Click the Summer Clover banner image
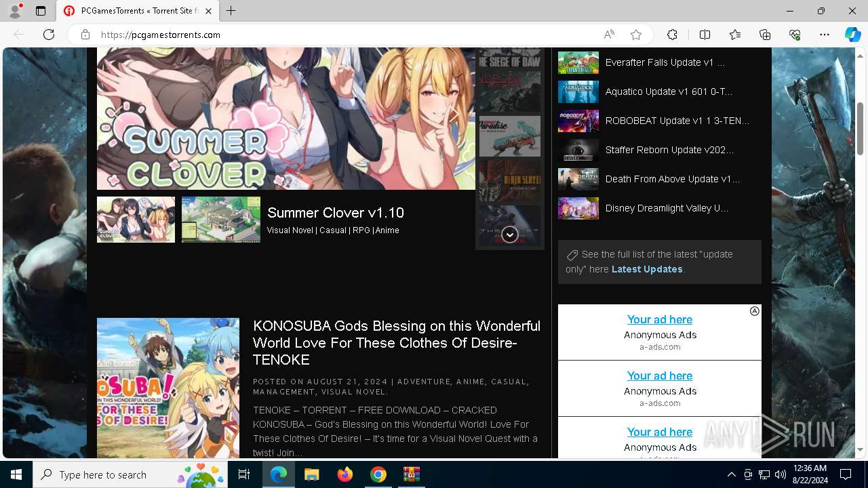Viewport: 868px width, 488px height. pyautogui.click(x=285, y=119)
